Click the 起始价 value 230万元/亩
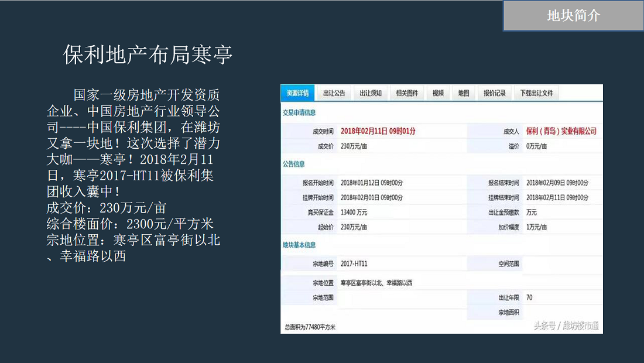Image resolution: width=644 pixels, height=363 pixels. click(354, 227)
